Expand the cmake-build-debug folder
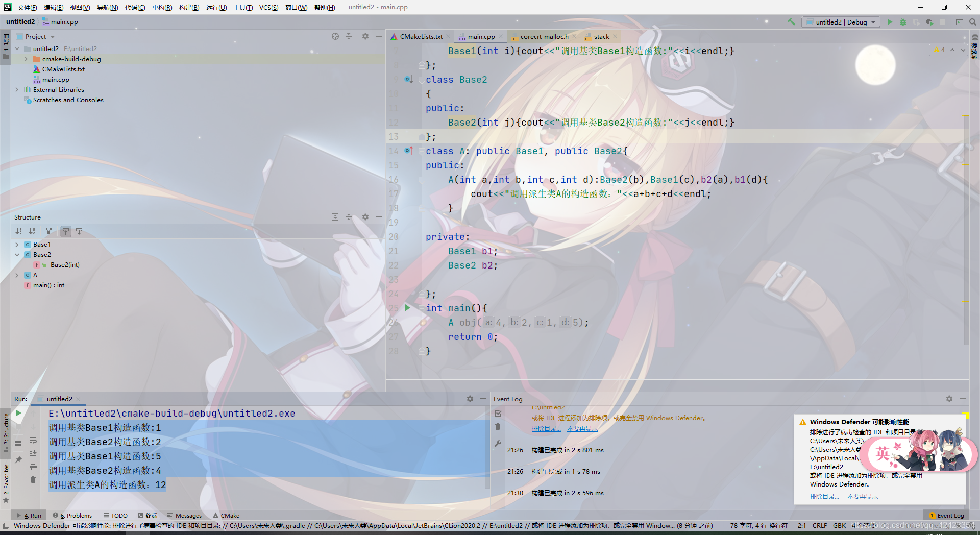 click(26, 59)
